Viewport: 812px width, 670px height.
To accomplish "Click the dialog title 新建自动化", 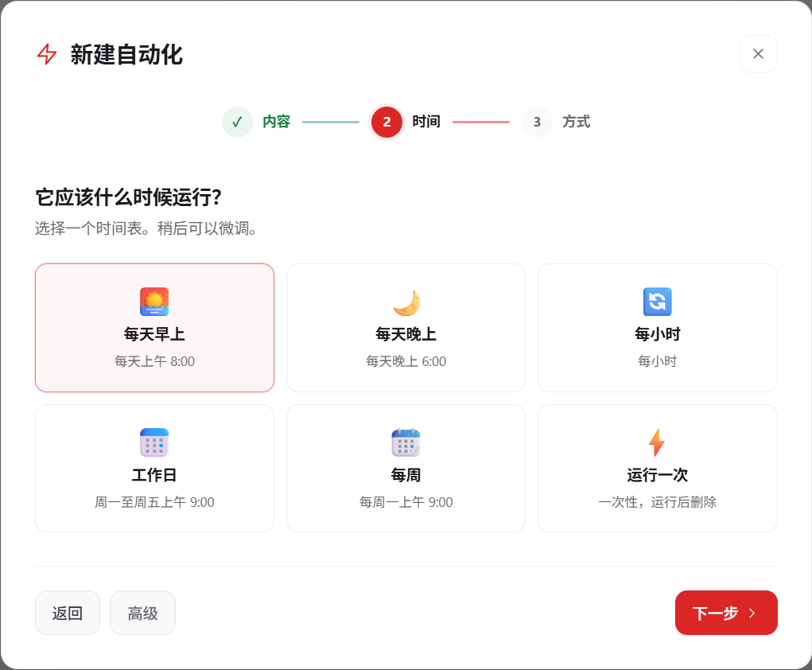I will [126, 54].
